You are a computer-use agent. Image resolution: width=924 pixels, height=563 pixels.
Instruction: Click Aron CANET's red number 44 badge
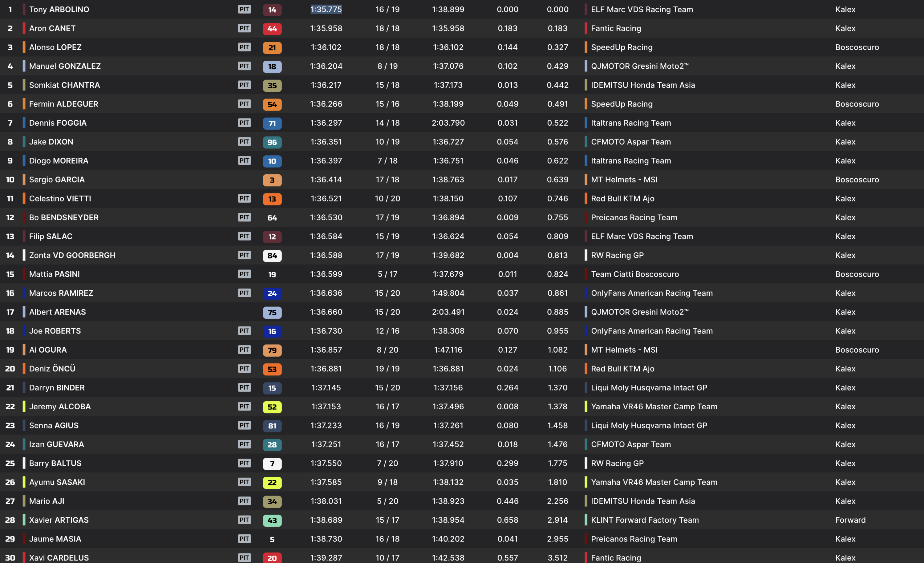(x=272, y=29)
